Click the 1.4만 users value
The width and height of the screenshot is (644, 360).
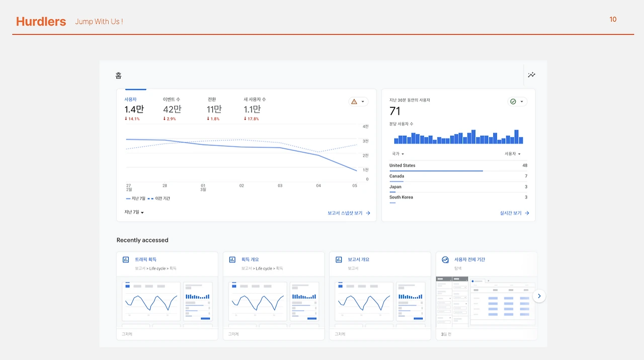(x=134, y=109)
